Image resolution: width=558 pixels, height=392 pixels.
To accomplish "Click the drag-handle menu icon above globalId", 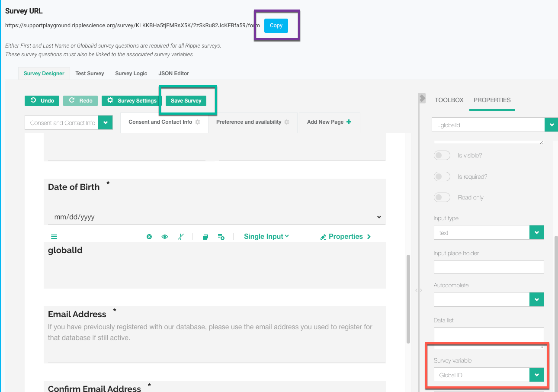I will tap(54, 237).
